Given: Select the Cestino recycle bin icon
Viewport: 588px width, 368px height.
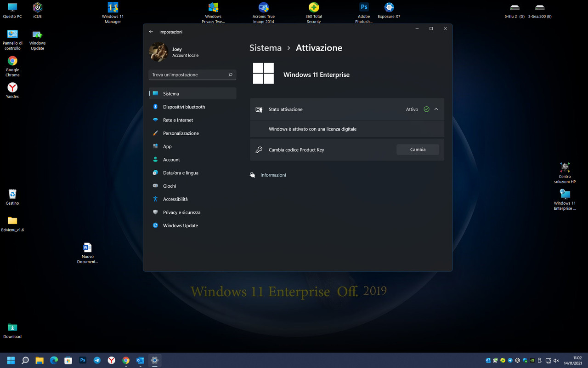Looking at the screenshot, I should (x=12, y=197).
